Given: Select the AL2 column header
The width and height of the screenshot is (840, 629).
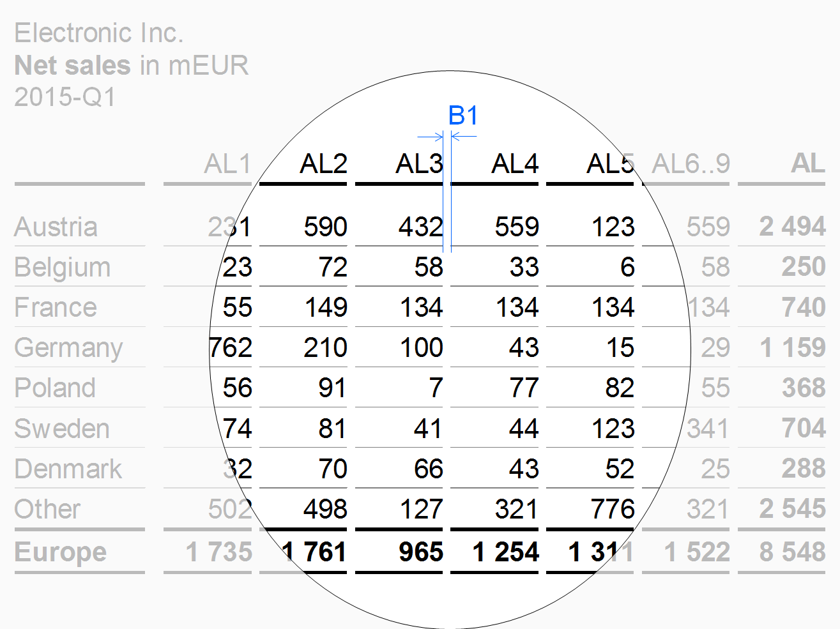Looking at the screenshot, I should click(x=323, y=164).
